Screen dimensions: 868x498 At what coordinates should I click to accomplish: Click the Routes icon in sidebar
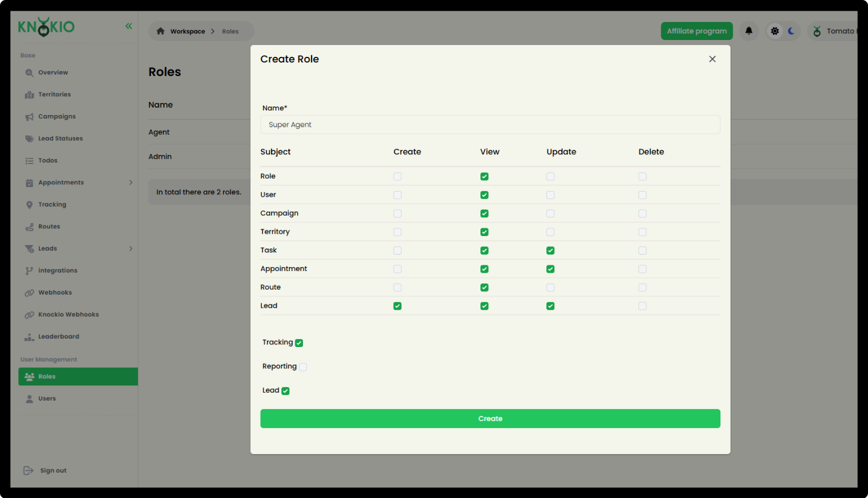[x=29, y=226]
